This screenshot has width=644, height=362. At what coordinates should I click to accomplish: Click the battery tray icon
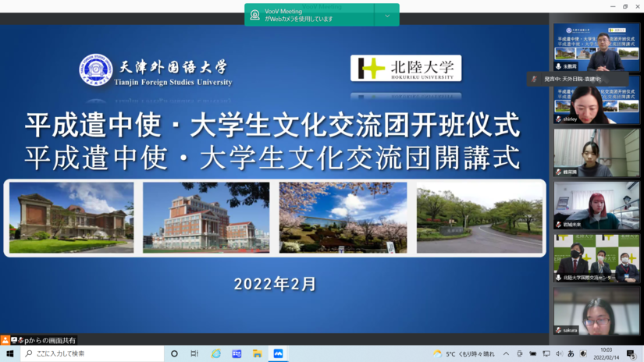(x=532, y=353)
